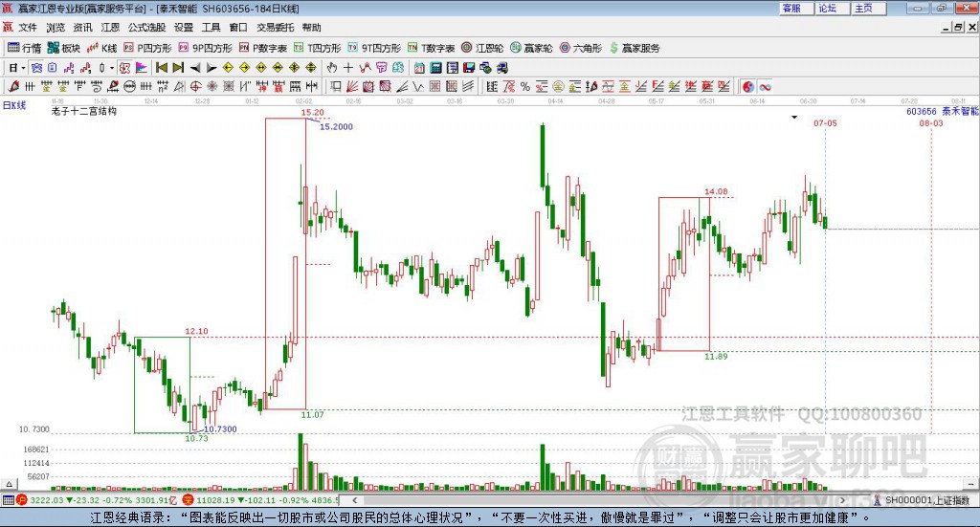Click the volume panel up-triangle button
The width and height of the screenshot is (980, 527).
click(9, 484)
